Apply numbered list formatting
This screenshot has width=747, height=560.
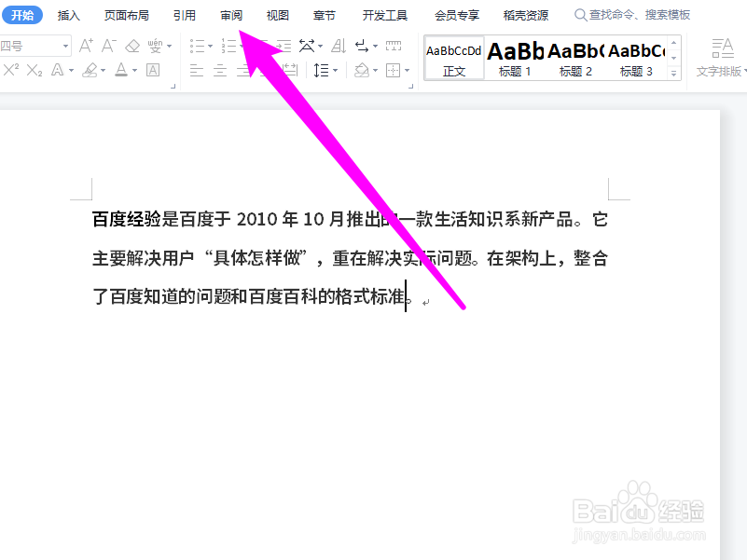pos(228,47)
